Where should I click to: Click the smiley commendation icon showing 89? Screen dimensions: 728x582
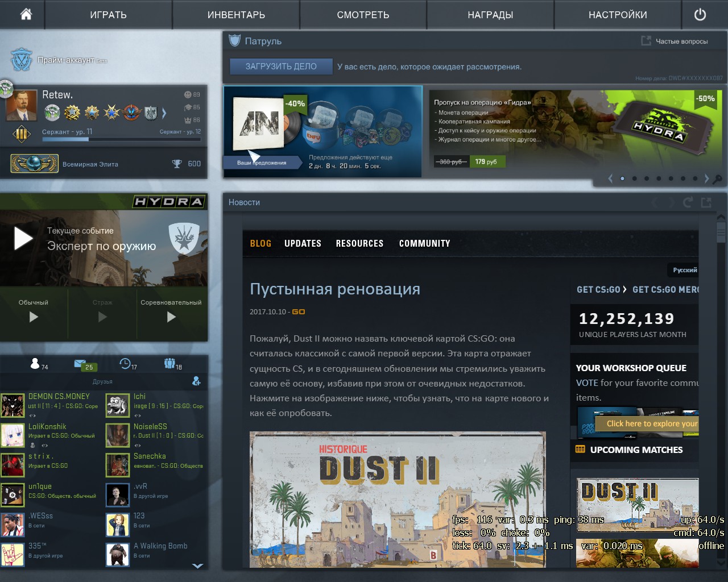(188, 94)
